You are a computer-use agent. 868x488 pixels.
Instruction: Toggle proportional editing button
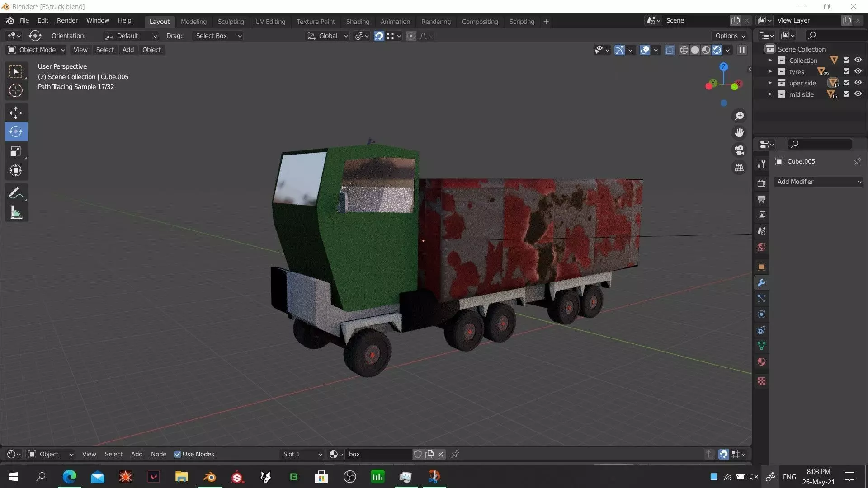pos(411,36)
